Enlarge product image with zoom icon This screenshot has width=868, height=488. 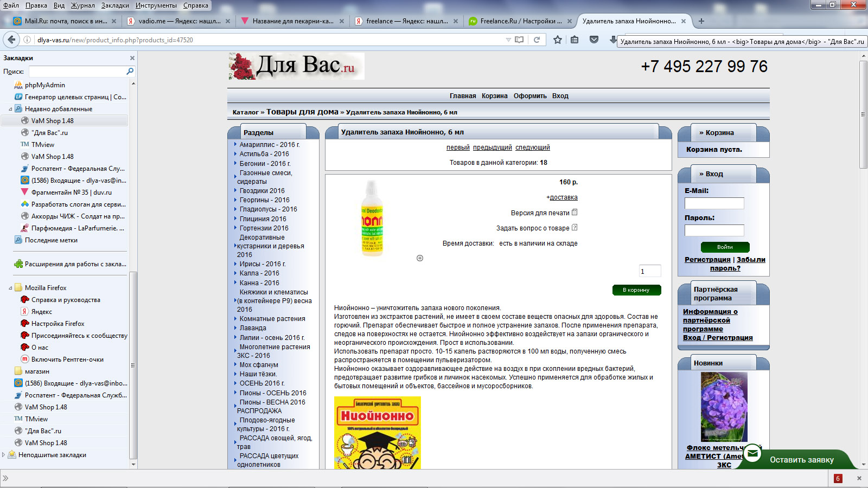[420, 258]
